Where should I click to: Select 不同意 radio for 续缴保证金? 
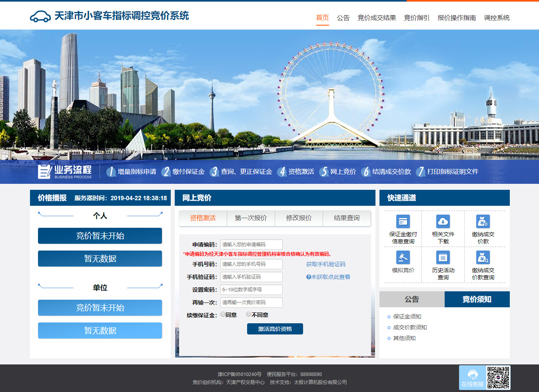(249, 314)
